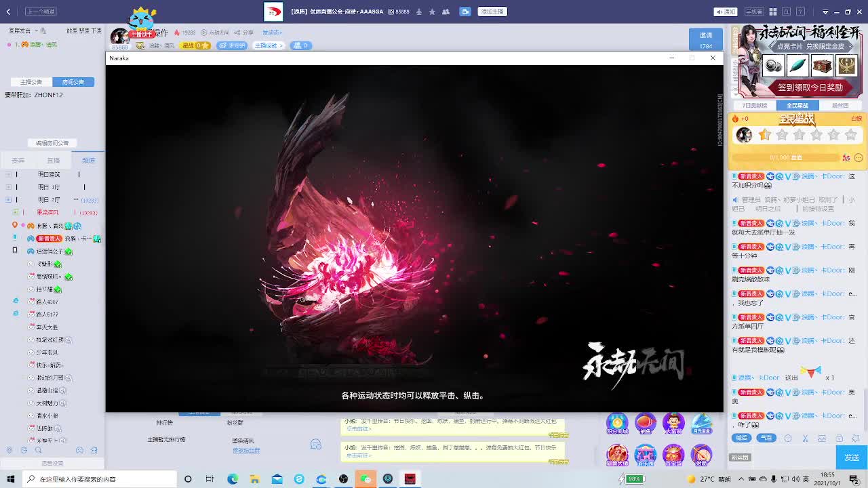
Task: Click the teal feather reward card
Action: tap(797, 66)
